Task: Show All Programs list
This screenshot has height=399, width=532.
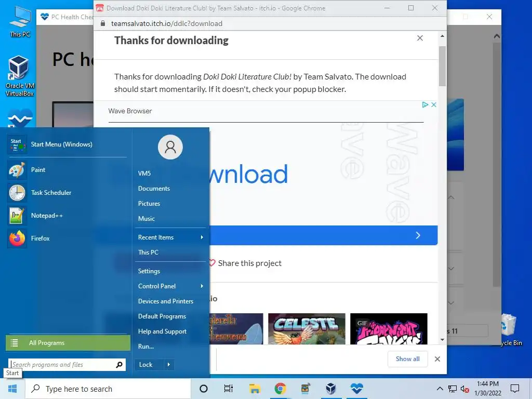Action: [x=68, y=343]
